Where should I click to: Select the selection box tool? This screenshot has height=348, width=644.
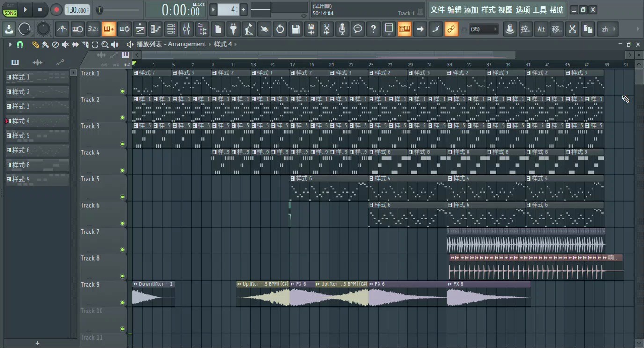click(95, 44)
